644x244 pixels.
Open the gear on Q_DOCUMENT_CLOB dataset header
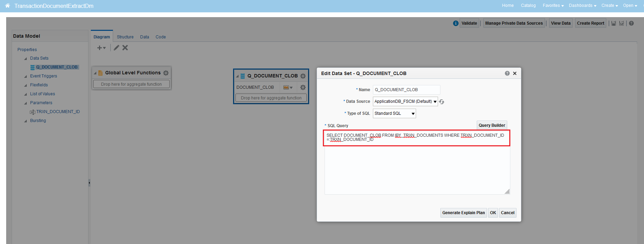303,76
